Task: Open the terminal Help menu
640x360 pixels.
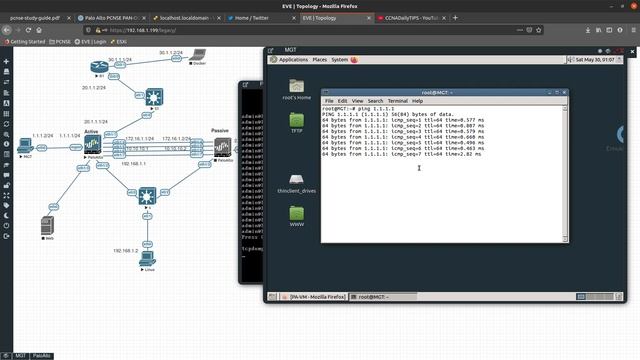Action: 417,101
